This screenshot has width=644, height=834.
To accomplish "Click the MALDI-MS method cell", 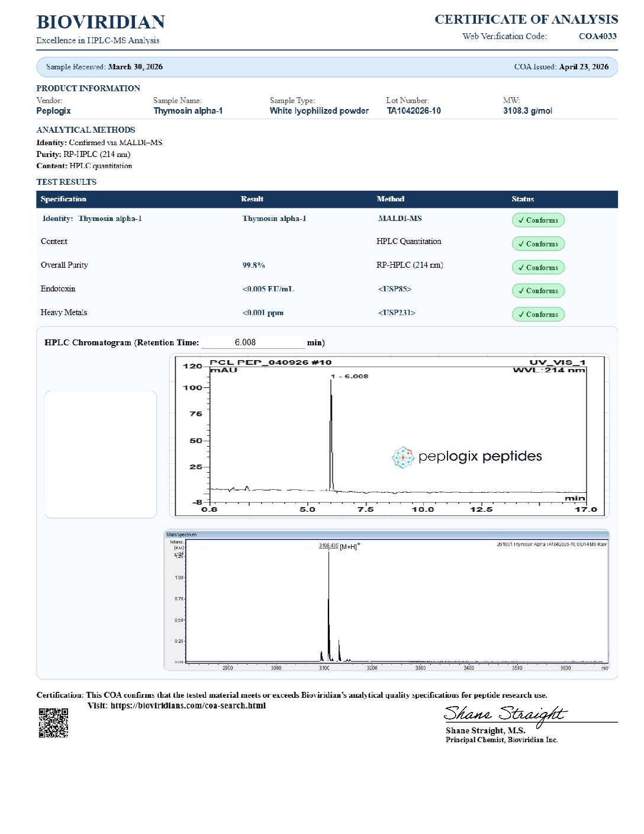I will click(x=400, y=219).
